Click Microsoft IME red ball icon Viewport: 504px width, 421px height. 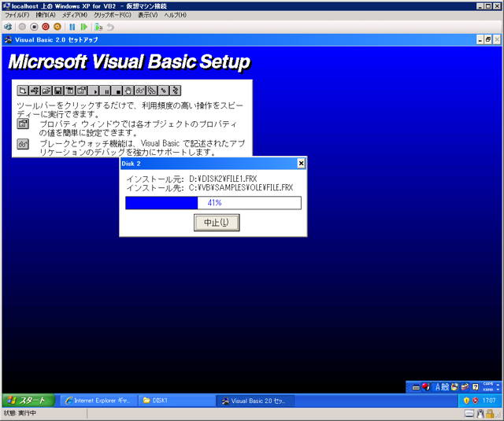coord(426,387)
